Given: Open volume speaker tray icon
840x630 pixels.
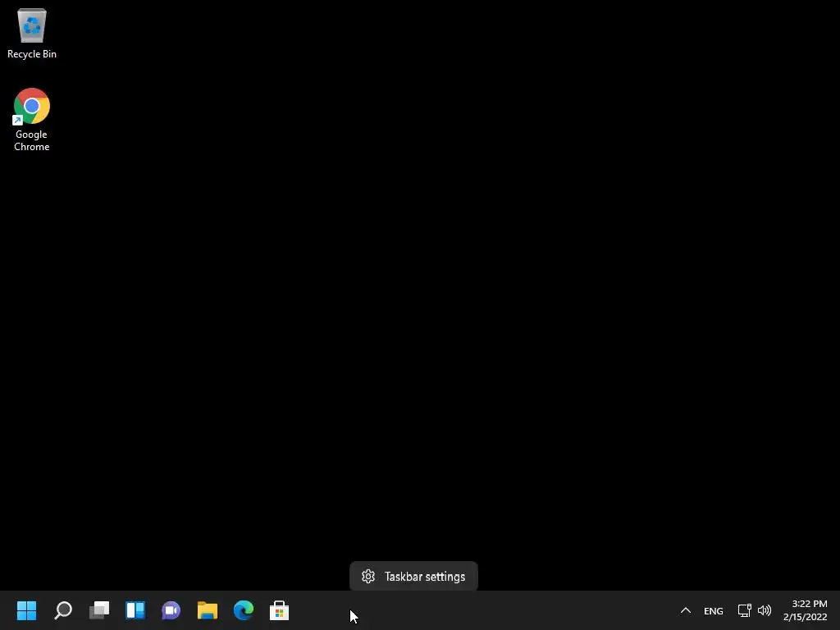Looking at the screenshot, I should [x=765, y=610].
